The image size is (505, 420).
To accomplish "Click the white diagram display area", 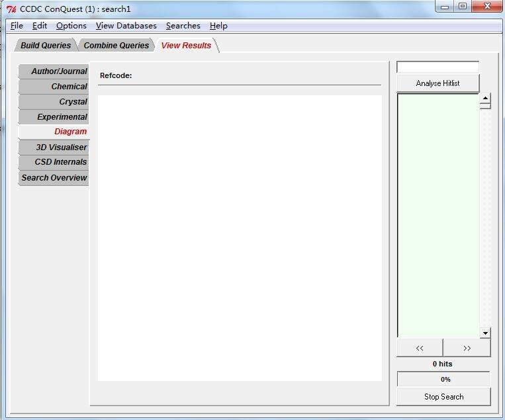I will [x=240, y=238].
